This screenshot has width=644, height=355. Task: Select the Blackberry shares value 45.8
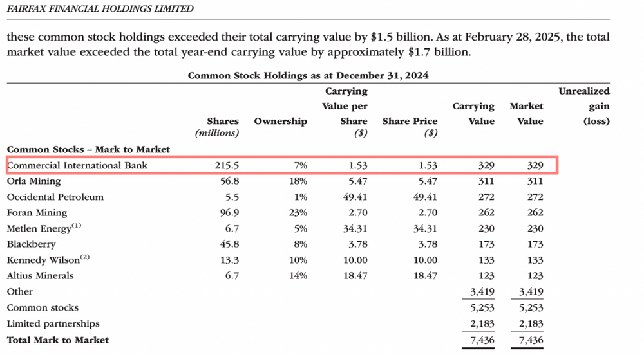coord(230,244)
